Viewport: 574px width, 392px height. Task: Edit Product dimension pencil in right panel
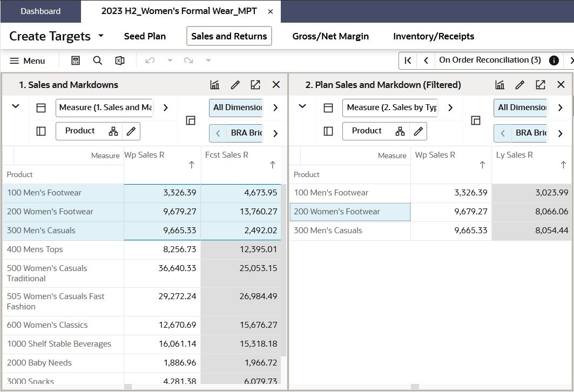point(418,131)
